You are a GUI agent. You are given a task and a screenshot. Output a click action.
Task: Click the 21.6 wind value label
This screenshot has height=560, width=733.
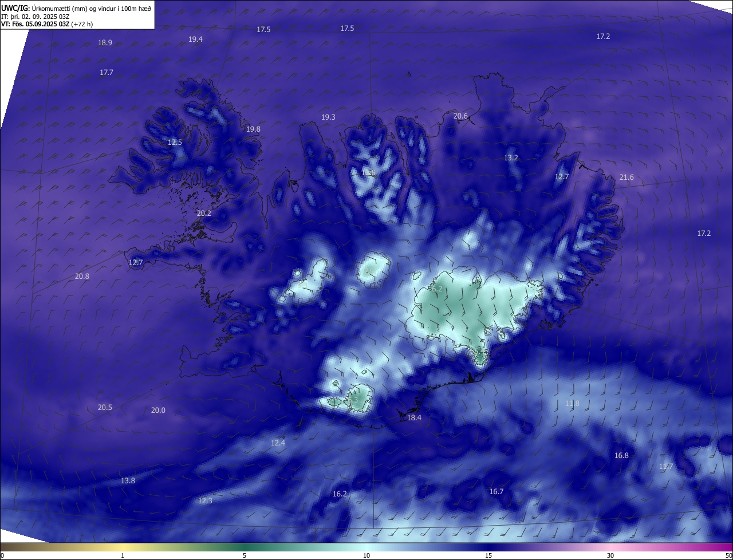click(626, 177)
